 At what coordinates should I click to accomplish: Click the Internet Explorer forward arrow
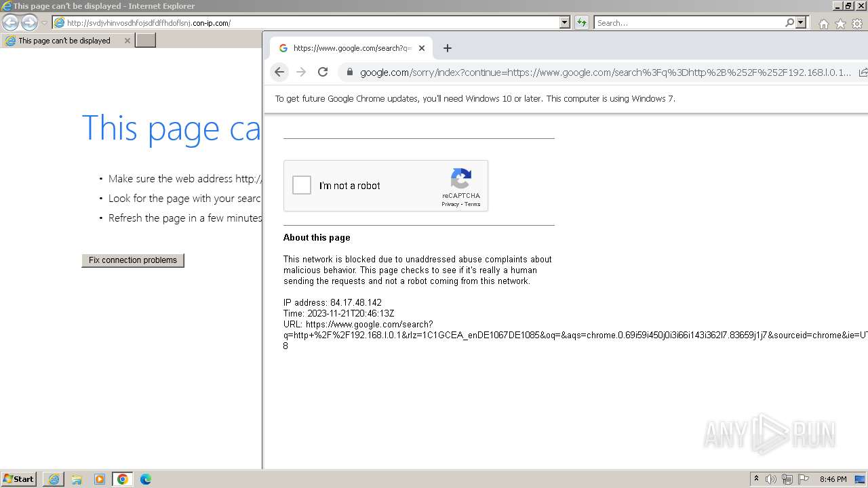(x=29, y=22)
